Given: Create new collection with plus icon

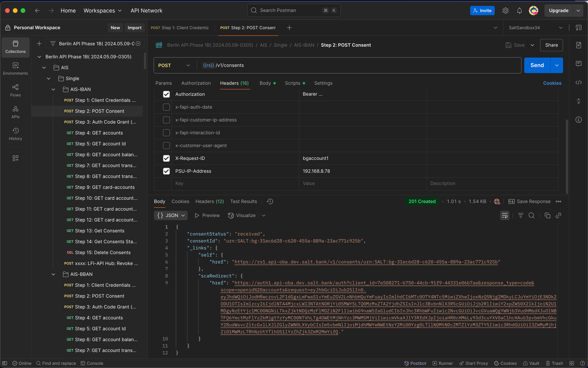Looking at the screenshot, I should [x=39, y=44].
